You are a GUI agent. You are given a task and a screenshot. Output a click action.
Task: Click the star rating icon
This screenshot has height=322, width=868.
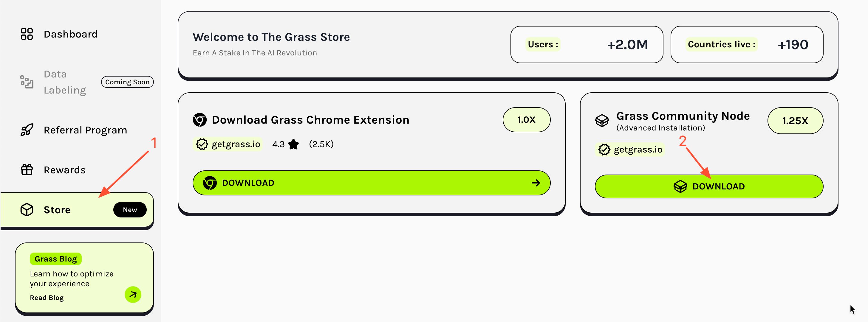(x=293, y=144)
